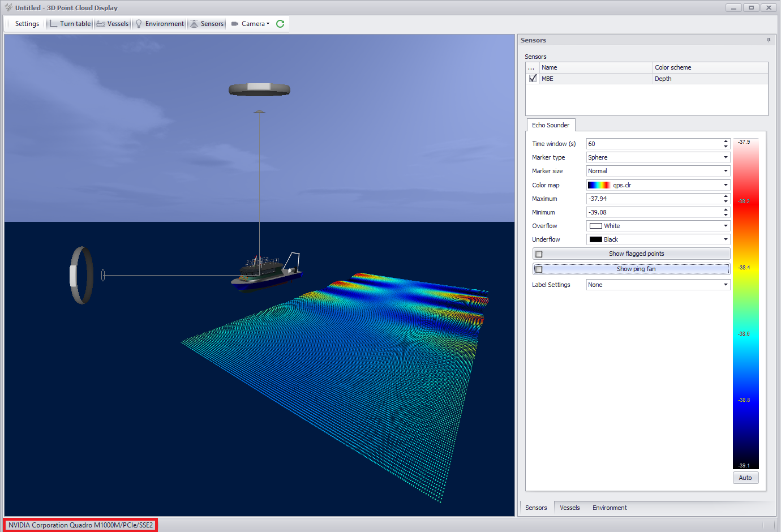Pin the Sensors panel with pushpin icon
Viewport: 781px width, 532px height.
click(769, 40)
